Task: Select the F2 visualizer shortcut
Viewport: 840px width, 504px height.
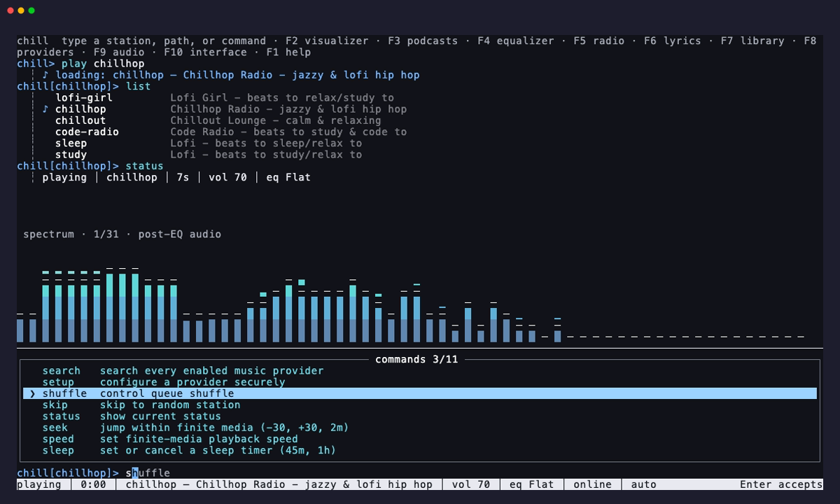Action: (326, 41)
